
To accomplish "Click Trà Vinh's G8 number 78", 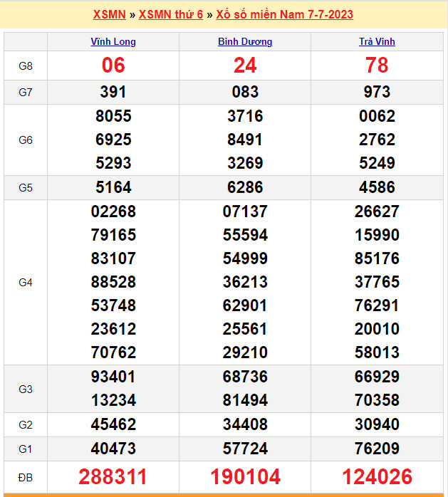I will [377, 66].
